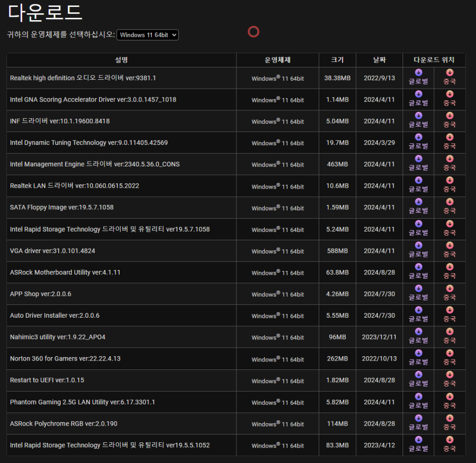Click 'Intel Dynamic Tuning Technology ver:9.0.11405.42569' description
This screenshot has height=463, width=476.
pos(89,143)
